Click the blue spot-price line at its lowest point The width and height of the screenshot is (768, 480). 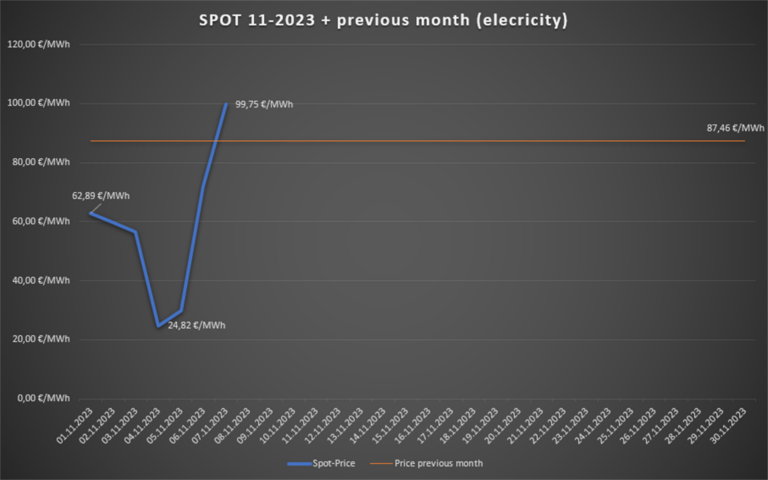(158, 325)
